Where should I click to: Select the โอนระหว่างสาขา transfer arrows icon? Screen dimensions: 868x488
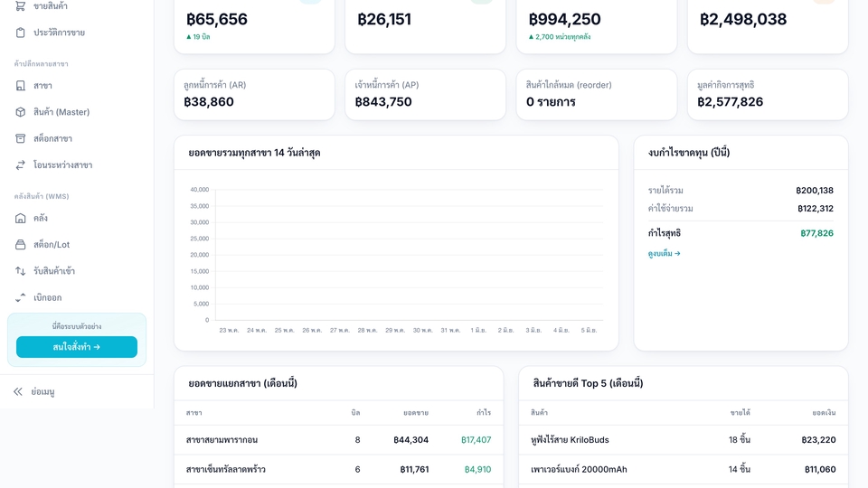[21, 165]
